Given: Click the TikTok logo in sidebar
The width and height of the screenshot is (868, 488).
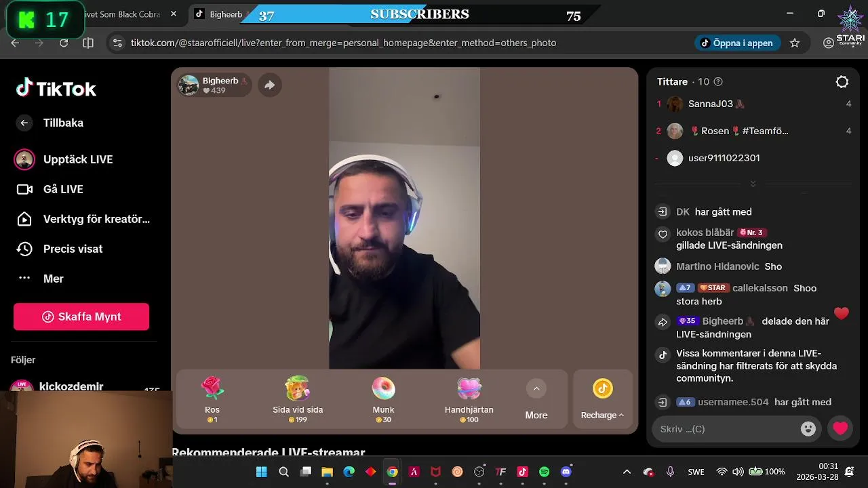Looking at the screenshot, I should click(x=56, y=88).
